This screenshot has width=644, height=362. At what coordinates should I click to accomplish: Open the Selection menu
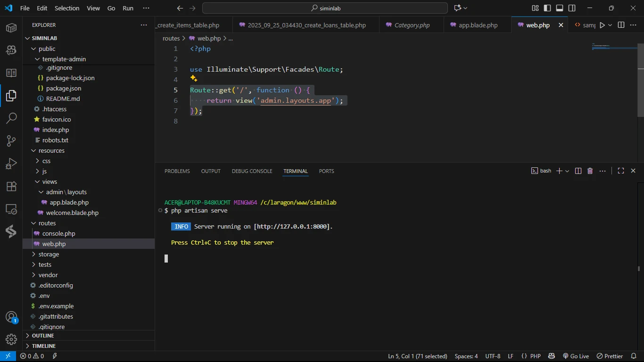[x=67, y=8]
